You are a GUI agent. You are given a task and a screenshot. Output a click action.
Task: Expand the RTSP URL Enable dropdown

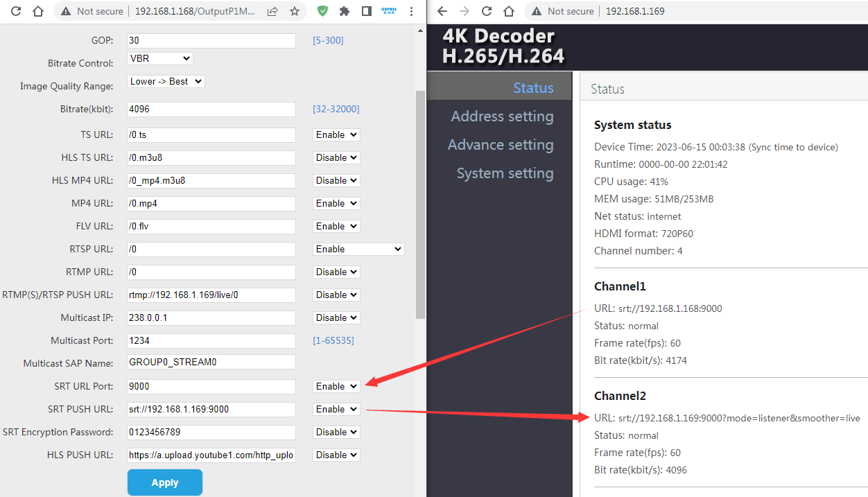pos(358,249)
